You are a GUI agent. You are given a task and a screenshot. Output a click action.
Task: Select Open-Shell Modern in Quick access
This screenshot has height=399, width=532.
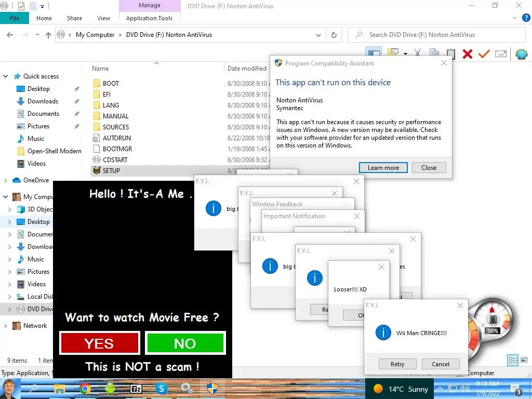point(54,151)
